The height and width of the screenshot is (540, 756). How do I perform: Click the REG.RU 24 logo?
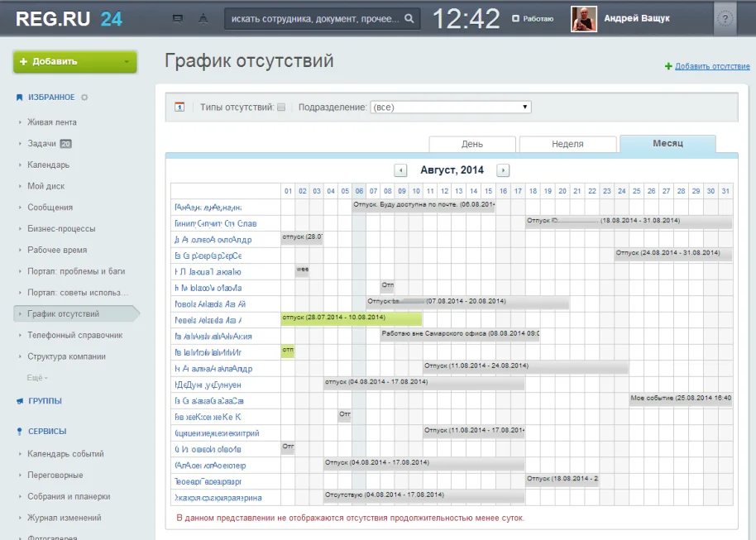pyautogui.click(x=69, y=18)
